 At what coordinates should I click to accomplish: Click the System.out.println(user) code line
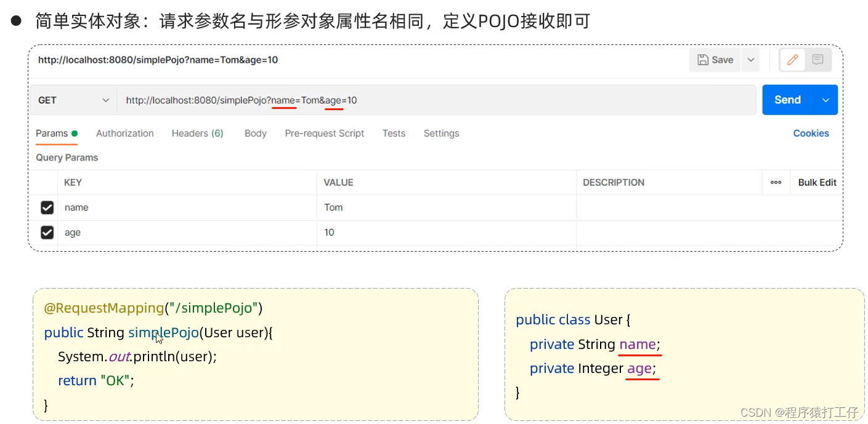137,356
